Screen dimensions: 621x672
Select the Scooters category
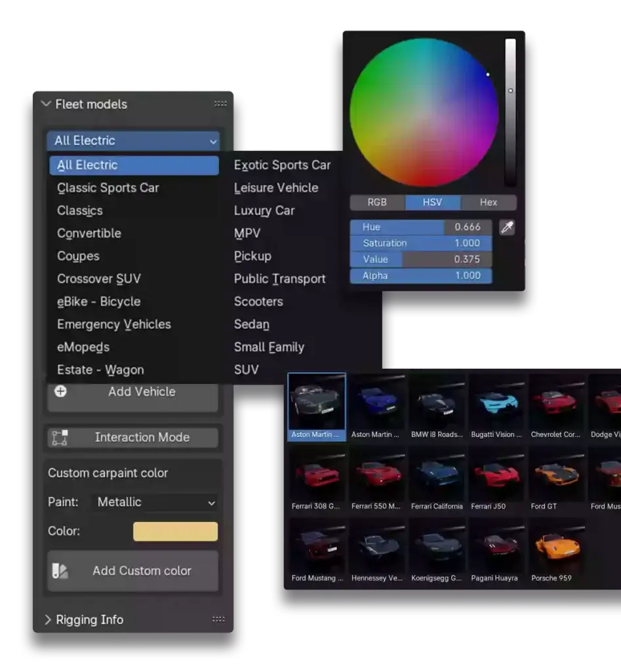coord(258,301)
